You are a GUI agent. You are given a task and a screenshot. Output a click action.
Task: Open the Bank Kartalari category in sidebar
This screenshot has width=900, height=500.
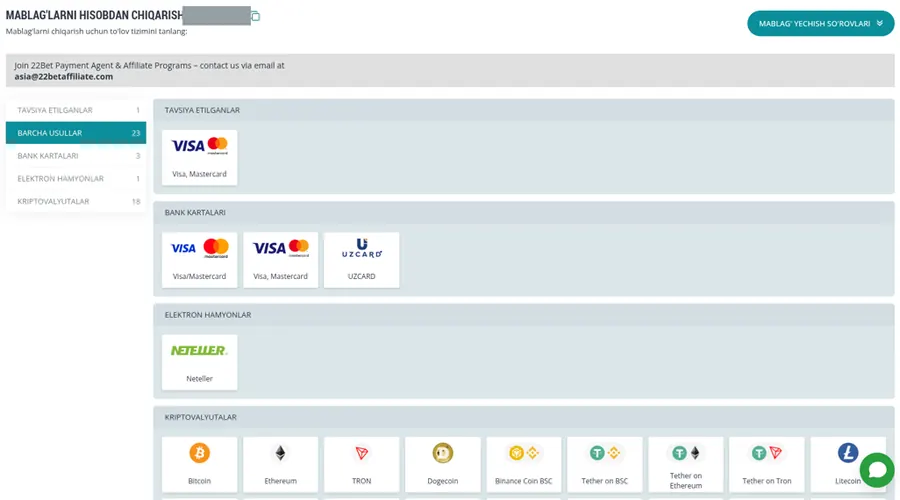point(76,156)
